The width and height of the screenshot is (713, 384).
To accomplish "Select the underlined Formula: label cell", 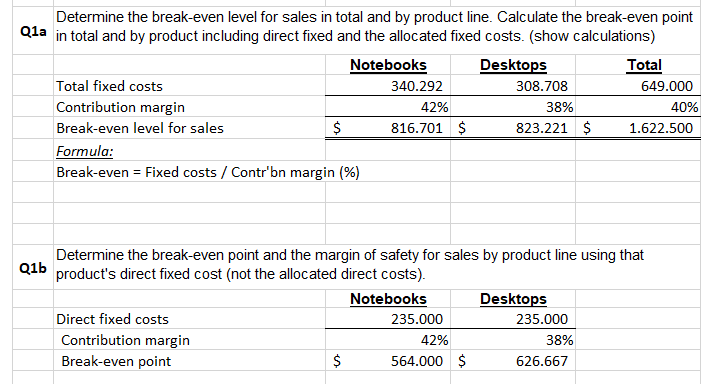I will pos(189,151).
